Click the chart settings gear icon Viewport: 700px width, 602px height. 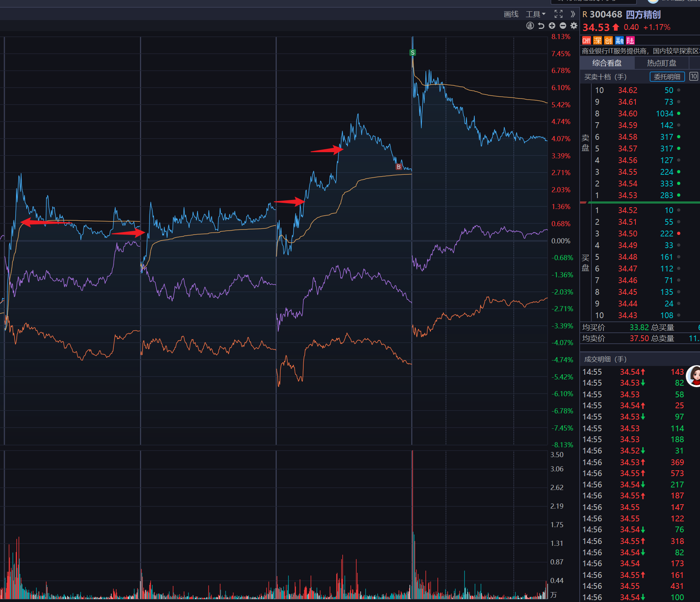pos(574,26)
